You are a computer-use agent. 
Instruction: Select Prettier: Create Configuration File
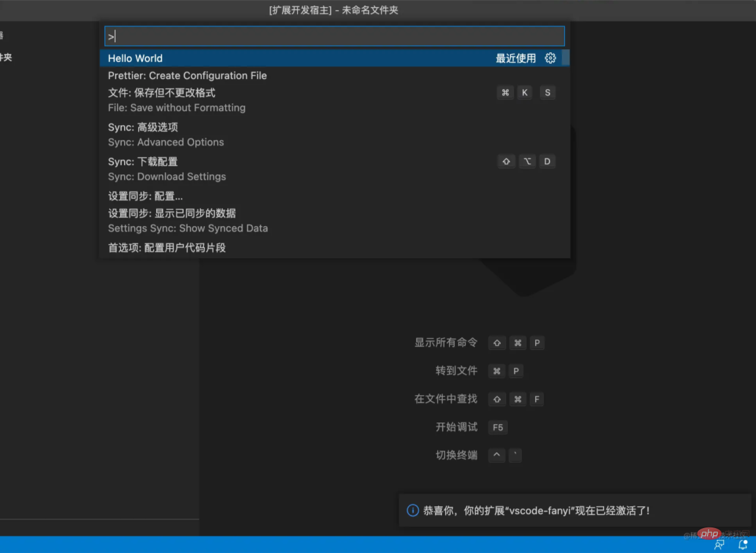pos(188,75)
